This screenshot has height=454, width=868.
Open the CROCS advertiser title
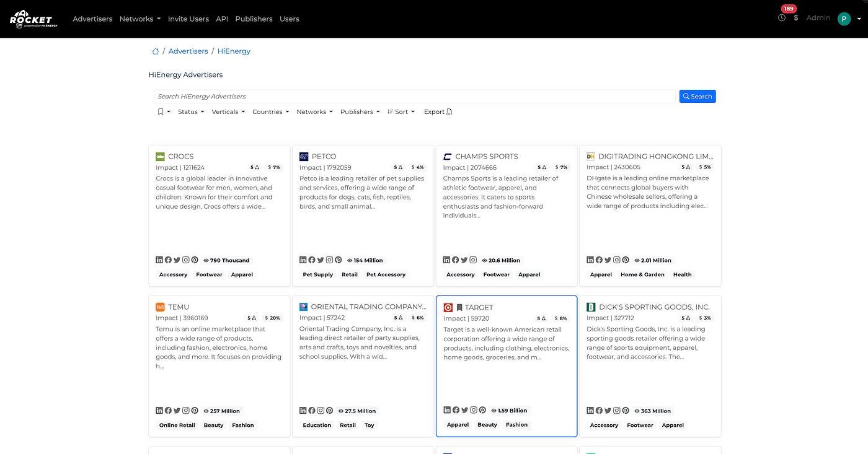pos(181,157)
